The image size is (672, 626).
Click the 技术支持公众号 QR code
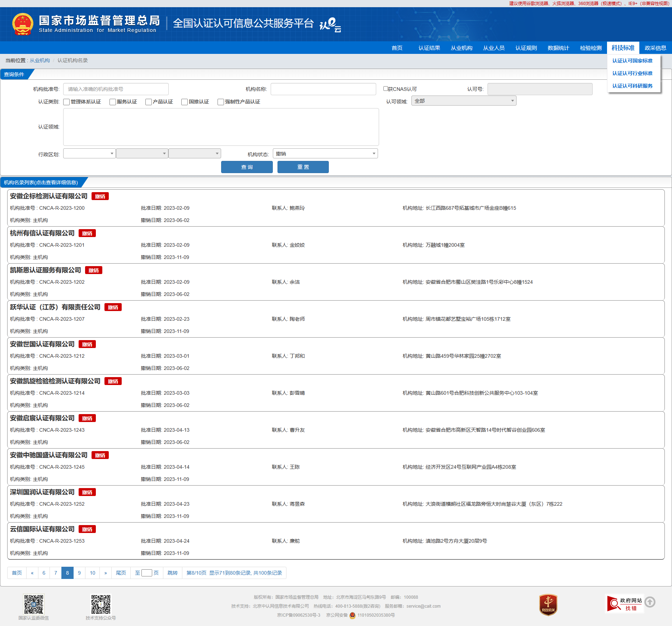(x=101, y=604)
